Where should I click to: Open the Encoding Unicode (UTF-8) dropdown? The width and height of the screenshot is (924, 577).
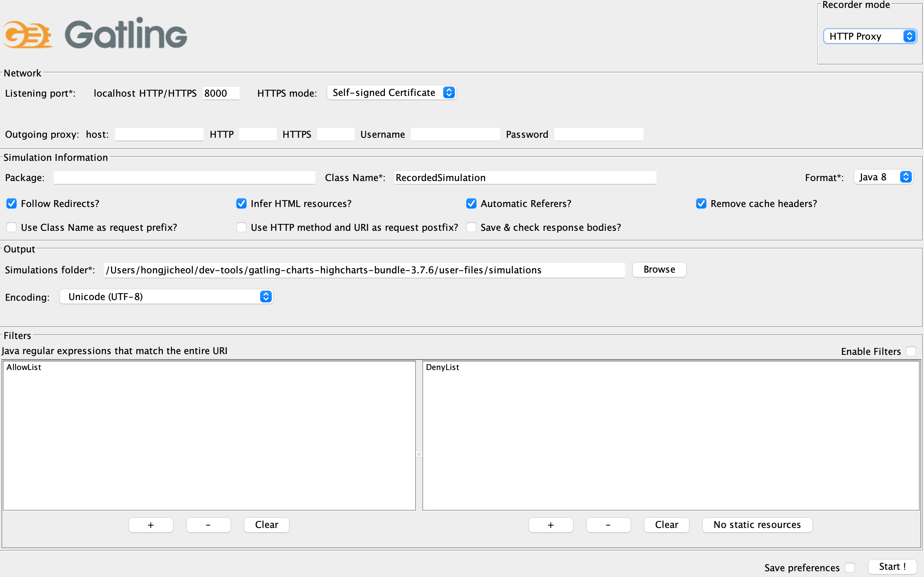166,296
